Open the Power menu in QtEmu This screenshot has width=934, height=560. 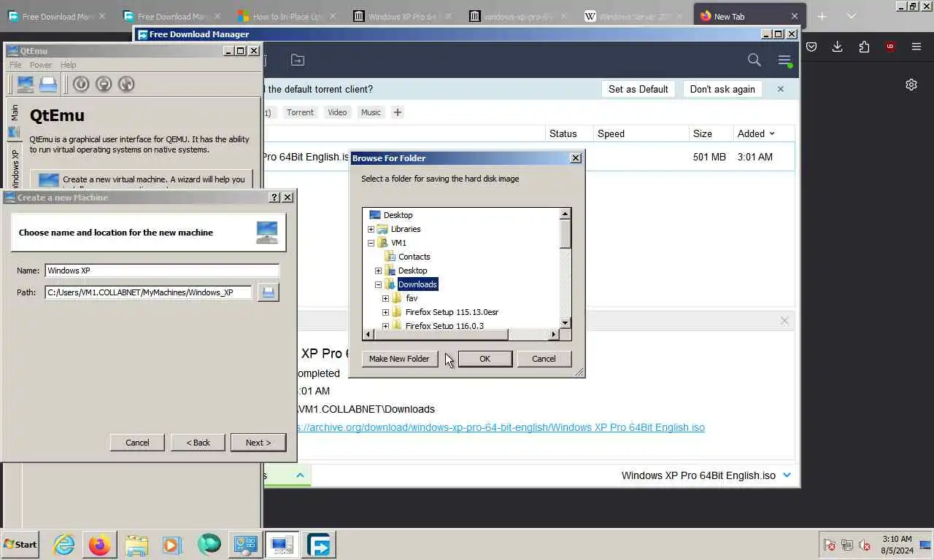pos(41,65)
